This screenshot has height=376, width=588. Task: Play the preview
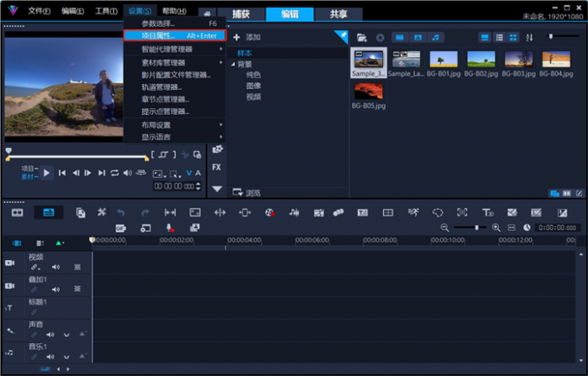pyautogui.click(x=47, y=173)
